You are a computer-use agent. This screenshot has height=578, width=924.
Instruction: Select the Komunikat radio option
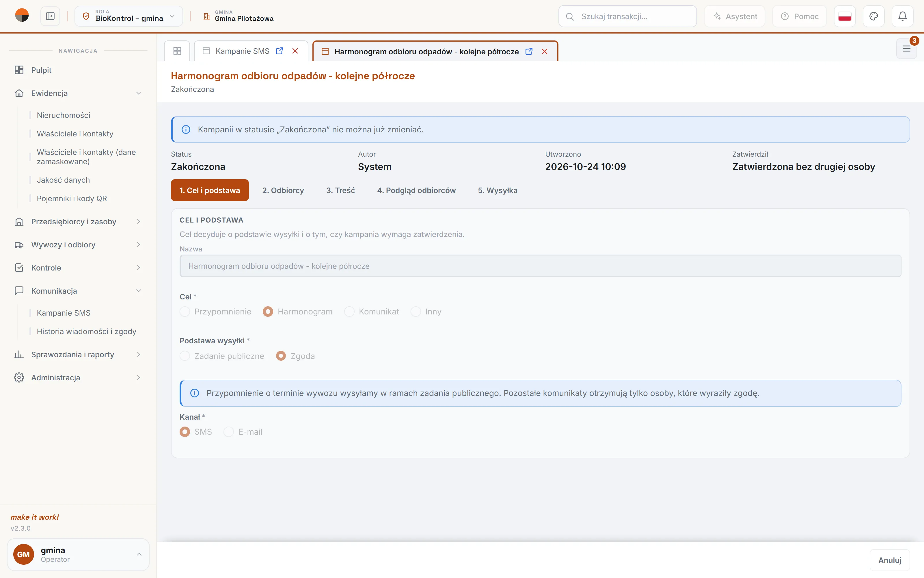(x=349, y=312)
